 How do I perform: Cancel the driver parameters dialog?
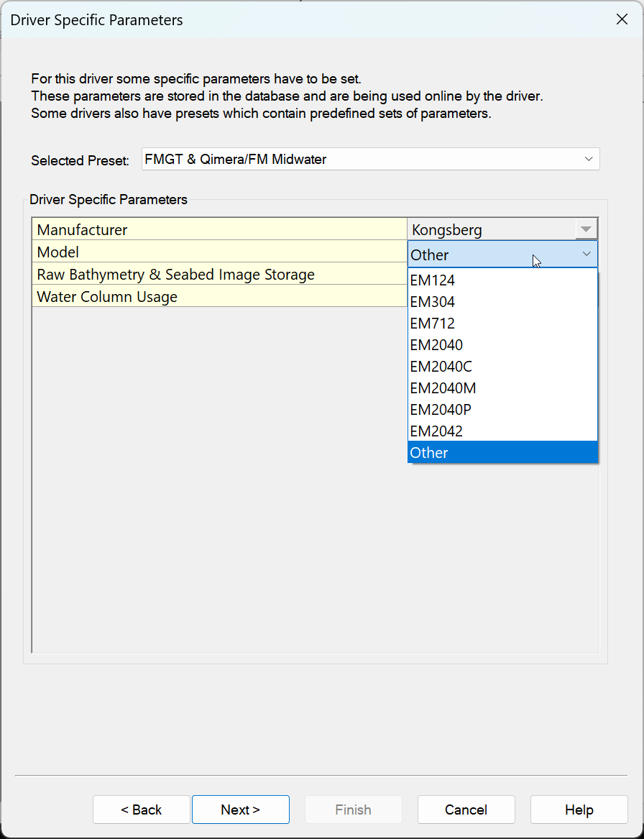[466, 810]
